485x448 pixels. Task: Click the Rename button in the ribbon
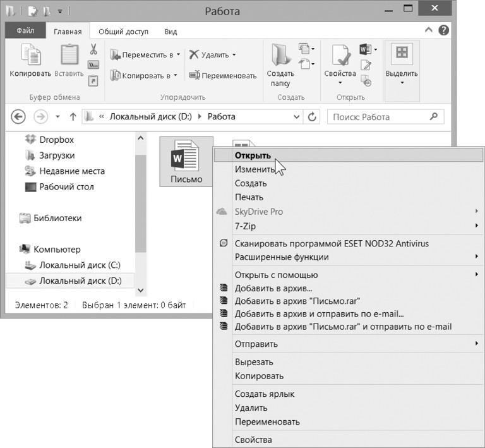tap(222, 75)
